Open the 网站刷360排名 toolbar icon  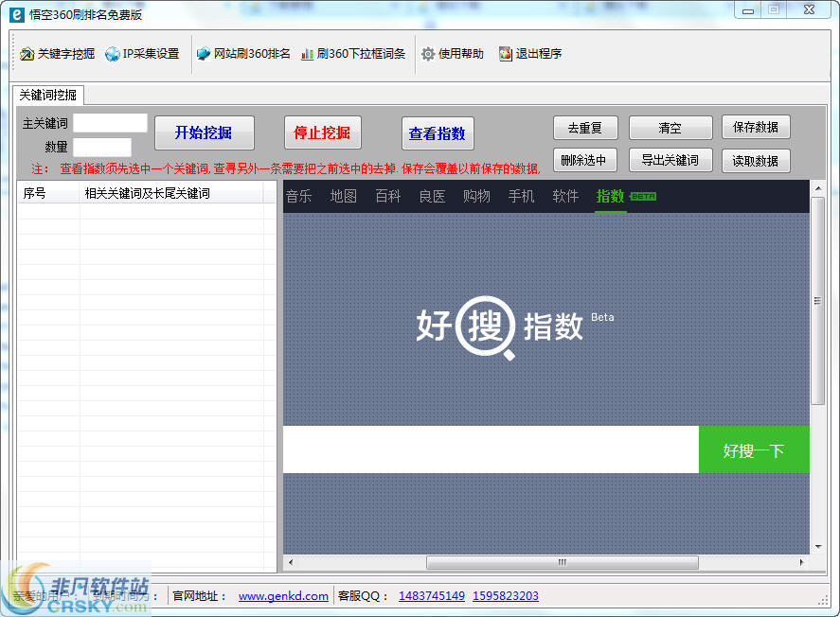[204, 54]
